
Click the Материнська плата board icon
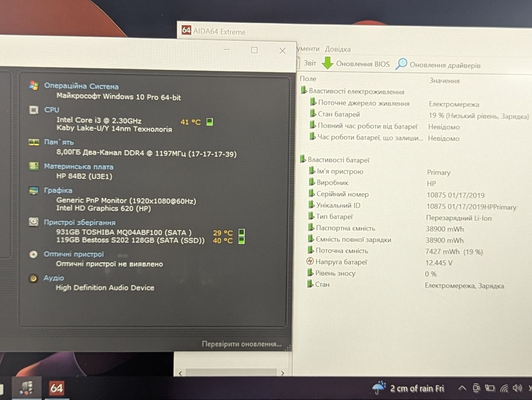(34, 166)
